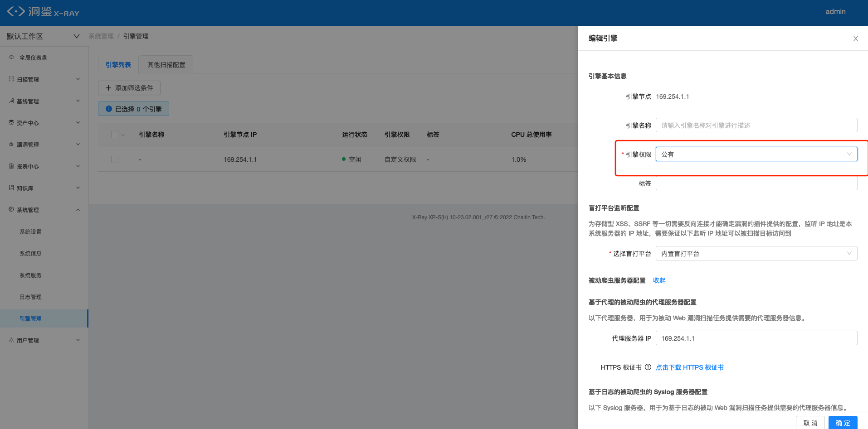Click the 知识库 book icon

[11, 188]
